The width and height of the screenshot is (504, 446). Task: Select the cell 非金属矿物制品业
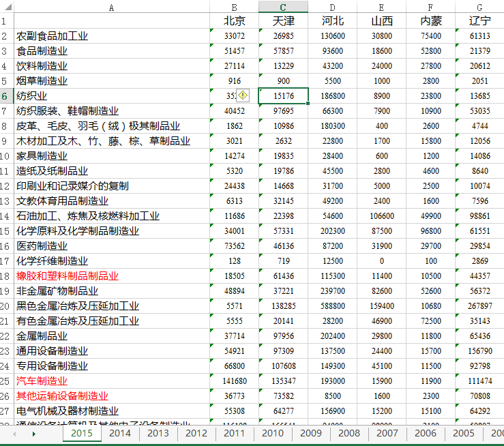(112, 291)
